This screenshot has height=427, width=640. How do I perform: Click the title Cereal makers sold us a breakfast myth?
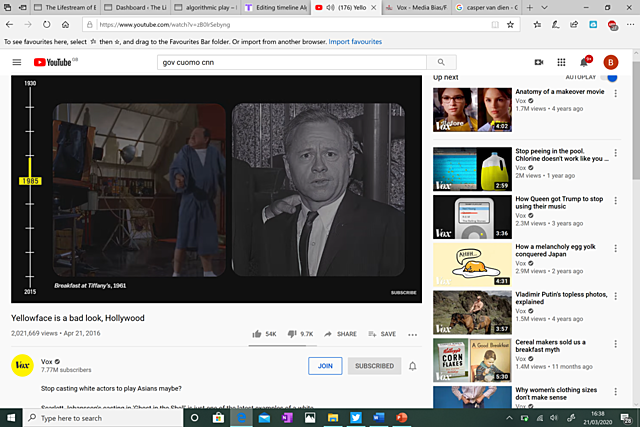click(x=551, y=346)
